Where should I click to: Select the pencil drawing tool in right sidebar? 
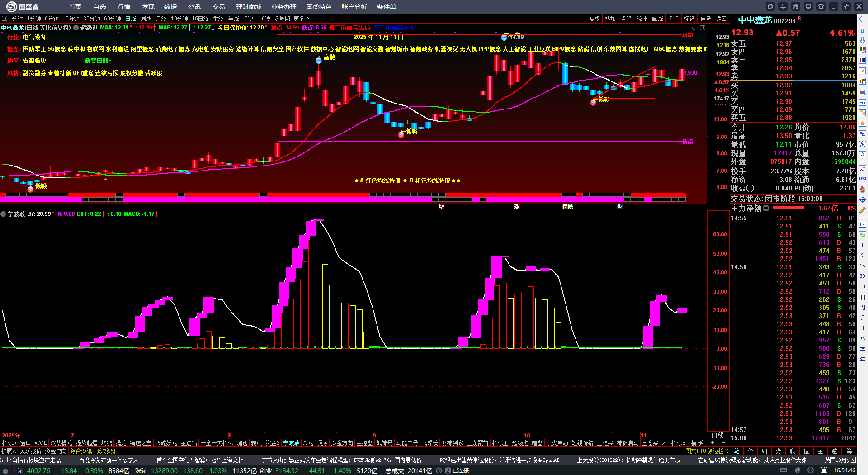click(863, 210)
